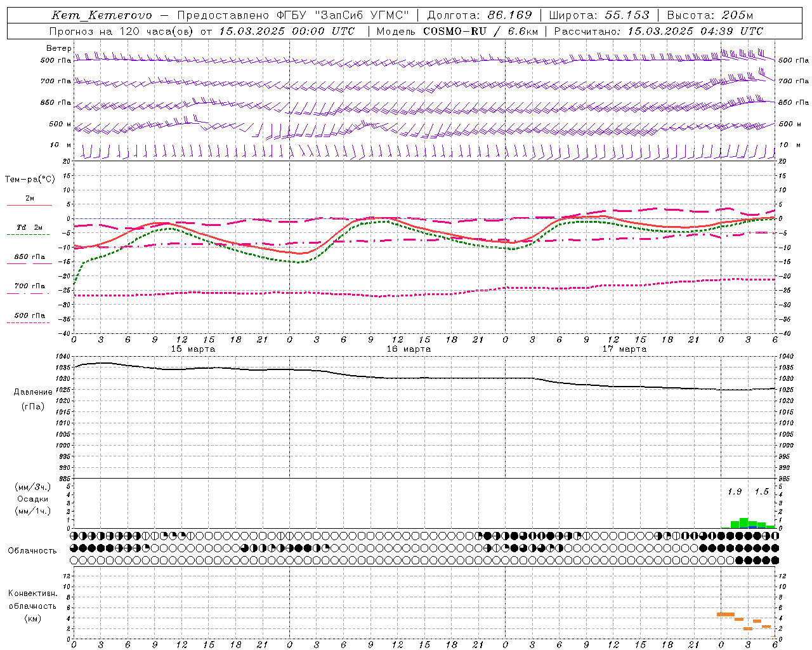Click the precipitation total "1.9"

click(x=735, y=492)
